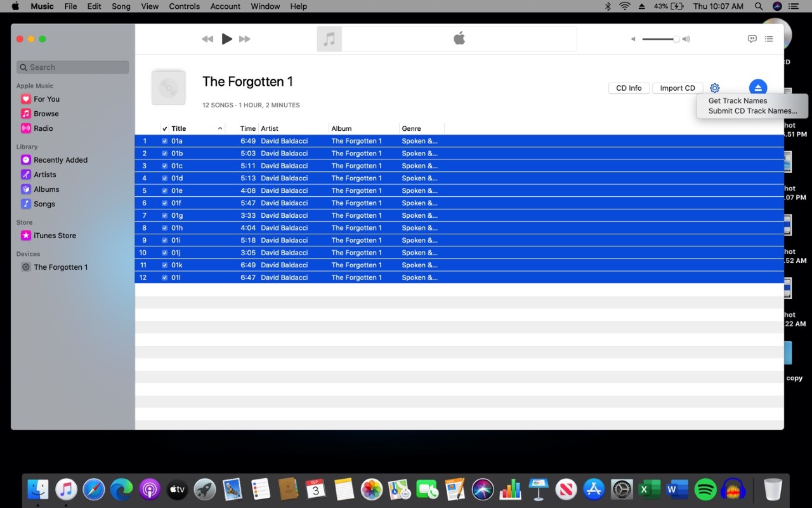
Task: Click the 6:49 time of track 01k
Action: pyautogui.click(x=248, y=265)
